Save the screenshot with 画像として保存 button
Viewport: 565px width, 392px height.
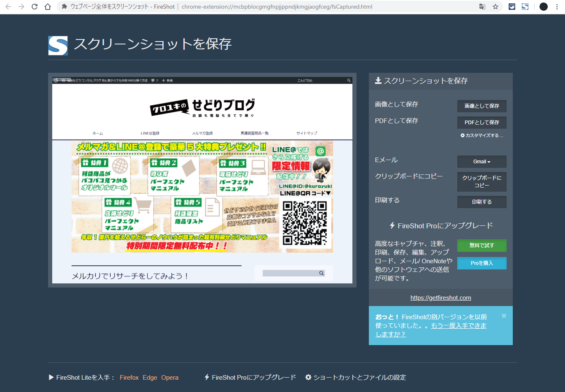click(x=482, y=106)
